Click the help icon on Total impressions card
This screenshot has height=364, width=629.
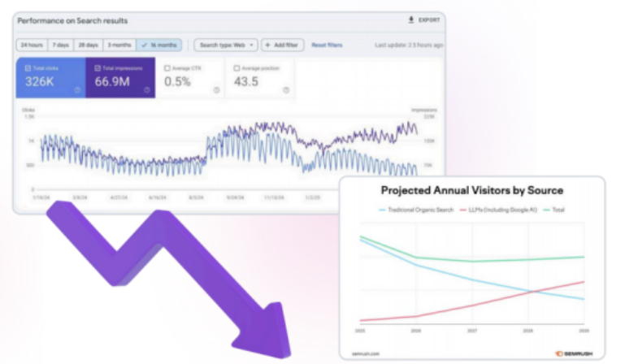point(147,90)
